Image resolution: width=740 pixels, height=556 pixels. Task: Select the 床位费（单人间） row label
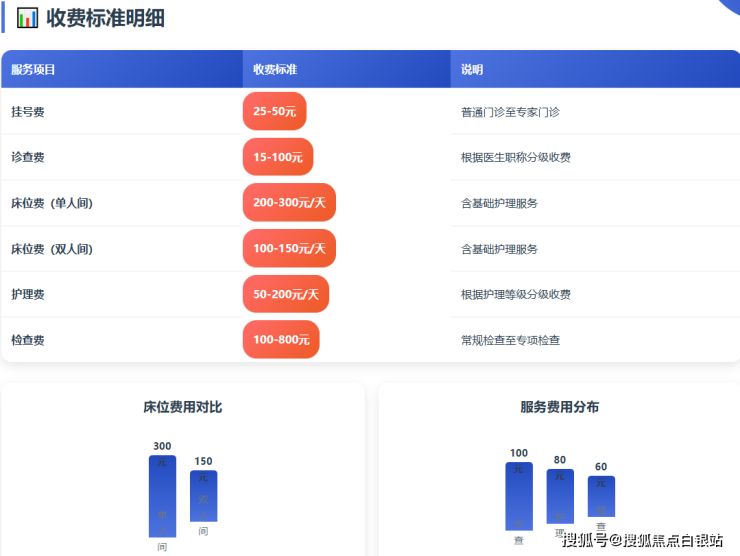click(52, 203)
